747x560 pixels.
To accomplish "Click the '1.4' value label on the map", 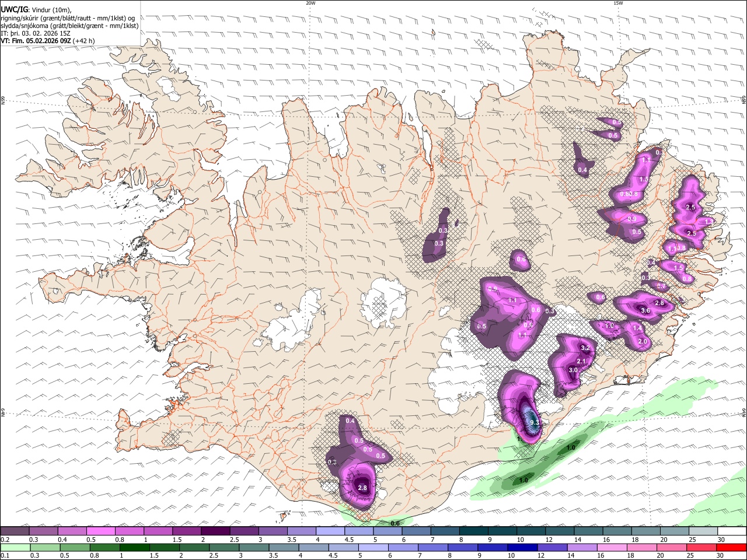I will [638, 328].
